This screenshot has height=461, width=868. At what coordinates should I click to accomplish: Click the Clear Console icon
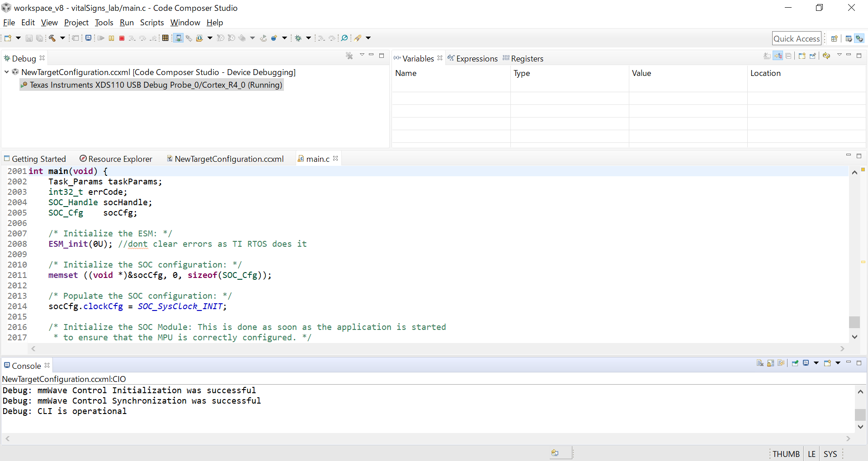pos(760,363)
